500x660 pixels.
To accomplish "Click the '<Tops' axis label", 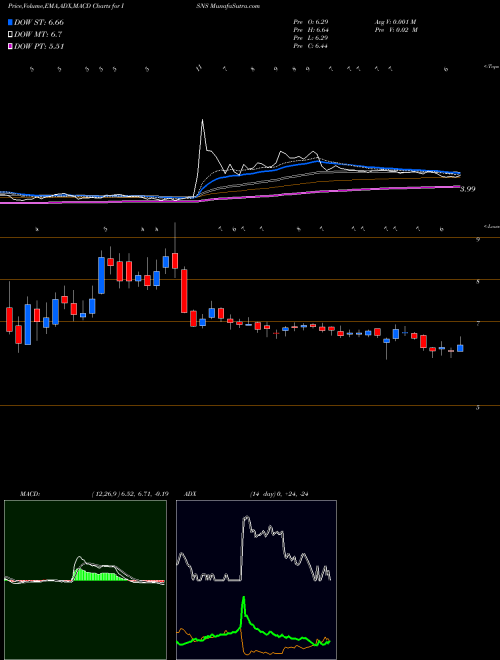I will click(x=491, y=67).
